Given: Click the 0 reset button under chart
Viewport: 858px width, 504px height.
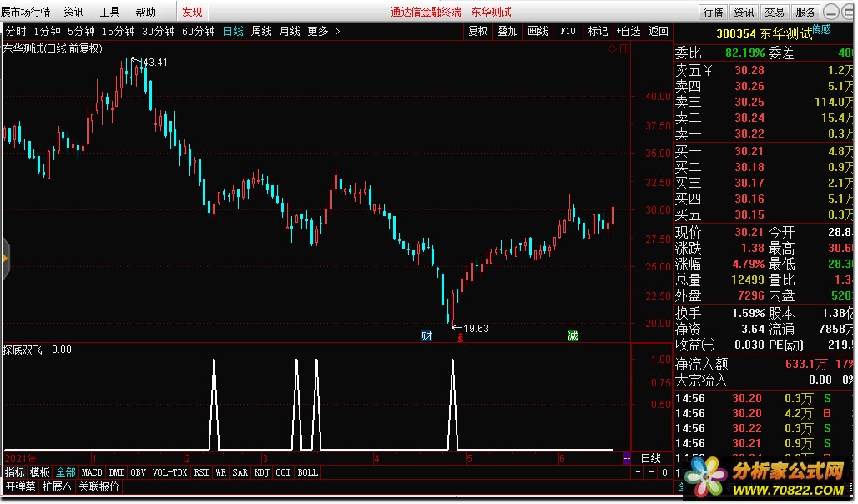Looking at the screenshot, I should click(x=664, y=472).
